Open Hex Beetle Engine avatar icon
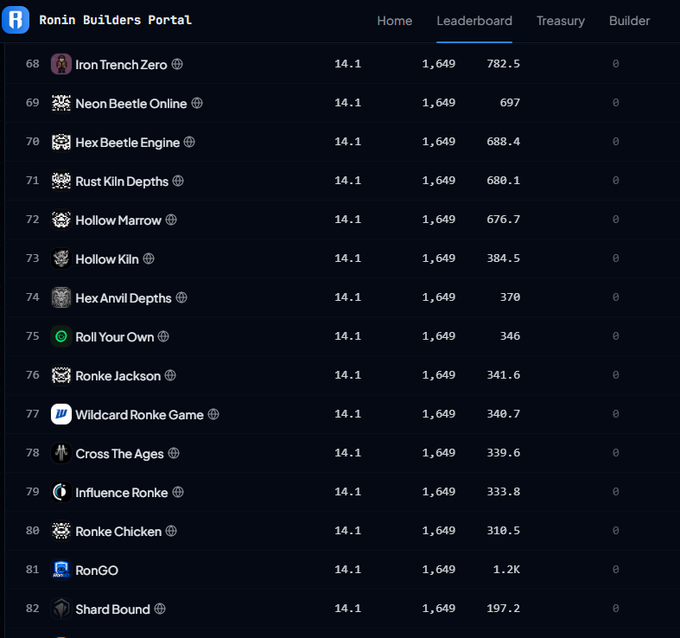 tap(61, 142)
